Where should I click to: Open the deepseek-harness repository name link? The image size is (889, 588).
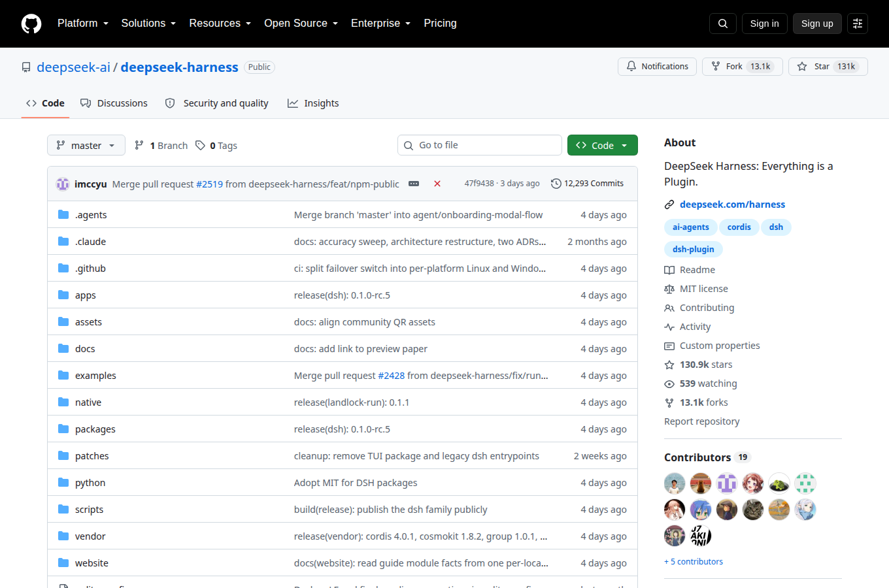[179, 67]
